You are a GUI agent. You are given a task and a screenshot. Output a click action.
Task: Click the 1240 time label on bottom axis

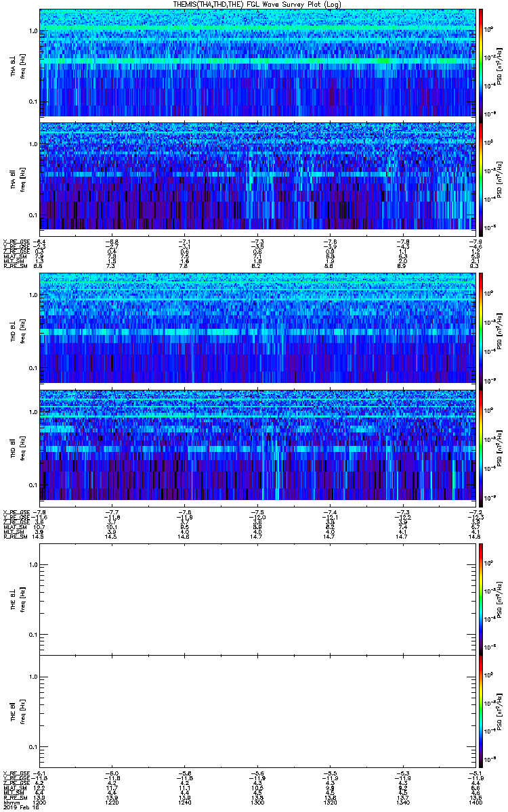click(x=185, y=802)
